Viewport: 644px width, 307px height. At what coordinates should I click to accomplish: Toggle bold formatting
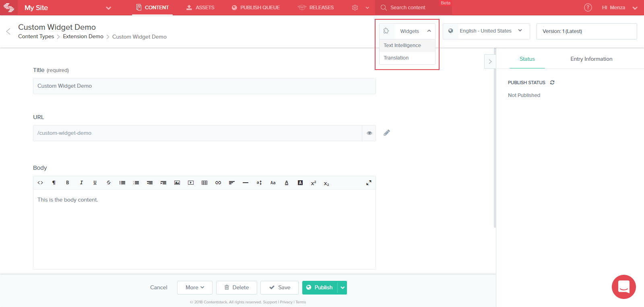68,183
